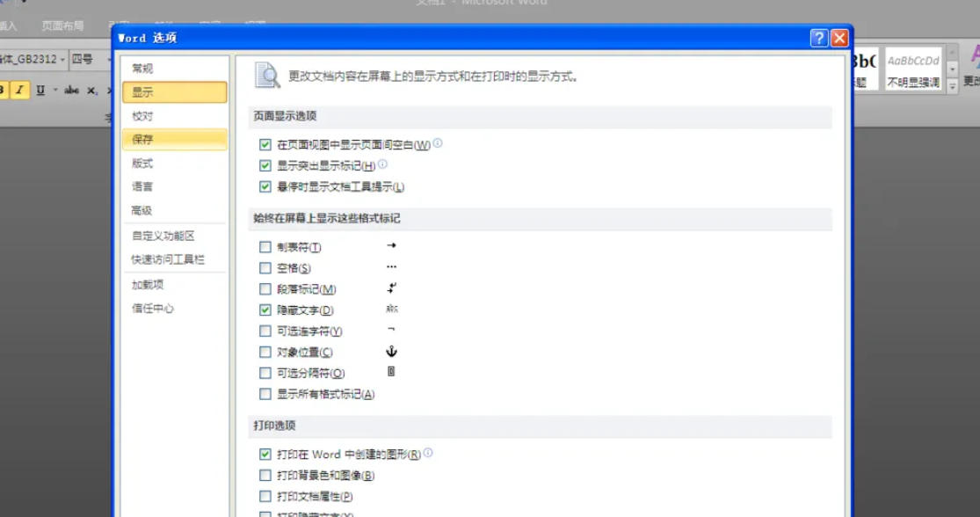Select 显示 category in Word Options
The image size is (980, 517).
coord(175,92)
